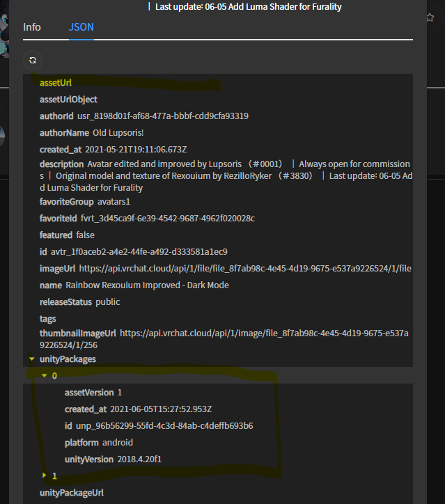Click the assetUrl key
Viewport: 445px width, 504px height.
pyautogui.click(x=56, y=83)
